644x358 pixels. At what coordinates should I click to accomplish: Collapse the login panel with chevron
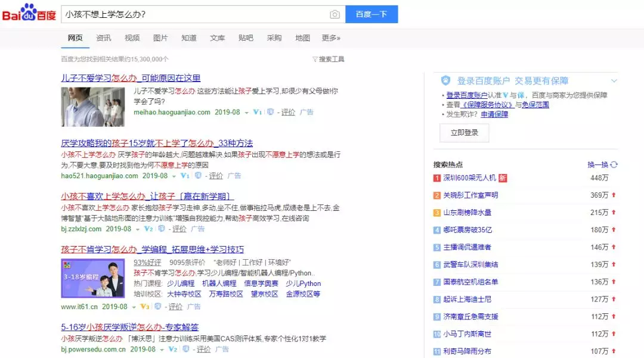614,81
